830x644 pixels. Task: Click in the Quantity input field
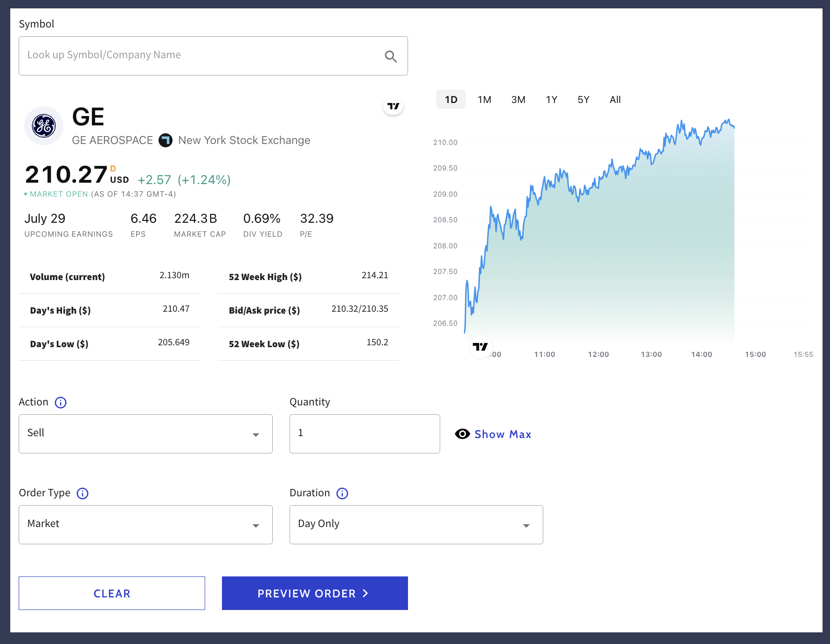[x=365, y=434]
